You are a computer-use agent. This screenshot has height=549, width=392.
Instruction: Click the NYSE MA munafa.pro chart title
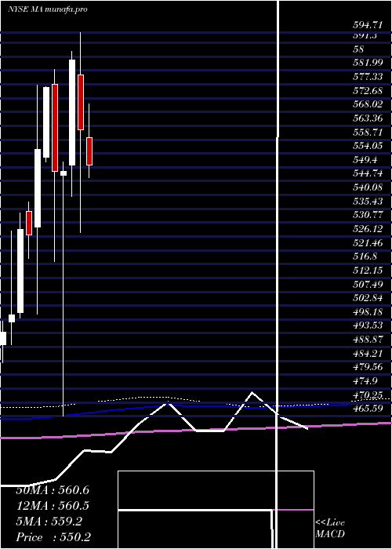(x=47, y=9)
